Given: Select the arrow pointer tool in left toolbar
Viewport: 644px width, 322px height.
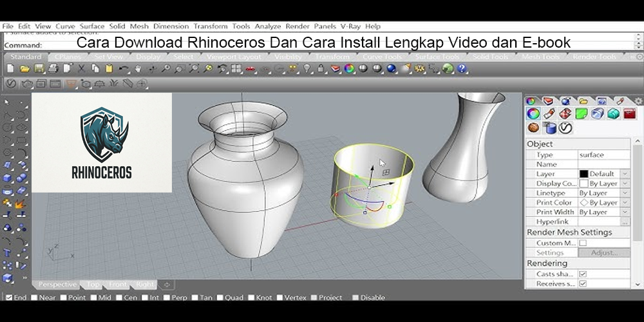Looking at the screenshot, I should click(7, 102).
